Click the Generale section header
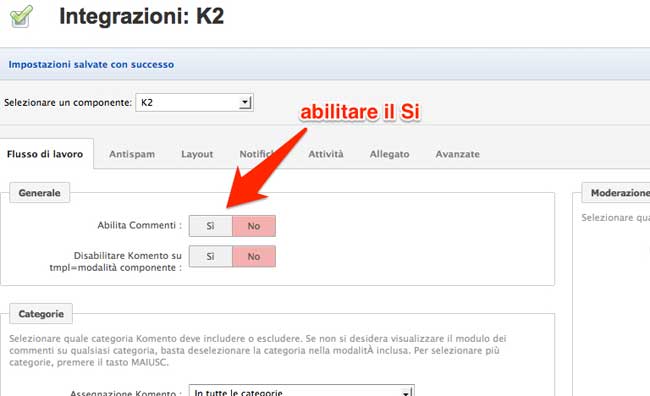This screenshot has height=396, width=650. pyautogui.click(x=40, y=193)
